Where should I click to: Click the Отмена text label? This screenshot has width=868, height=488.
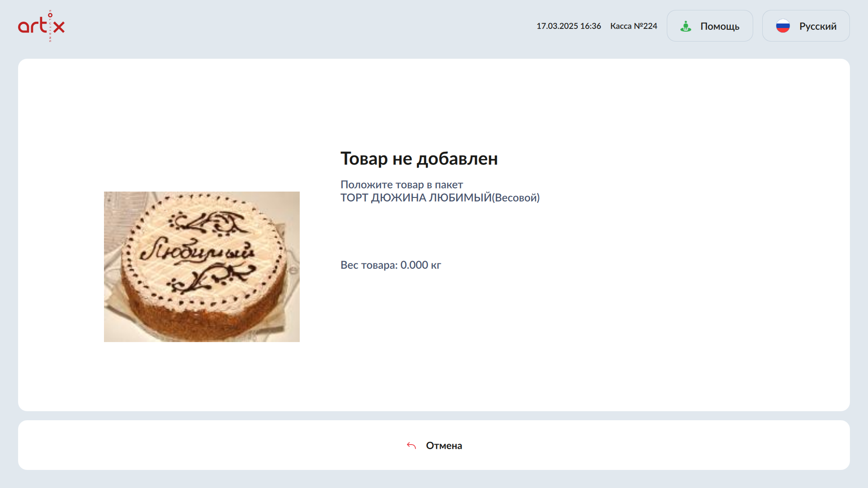443,446
